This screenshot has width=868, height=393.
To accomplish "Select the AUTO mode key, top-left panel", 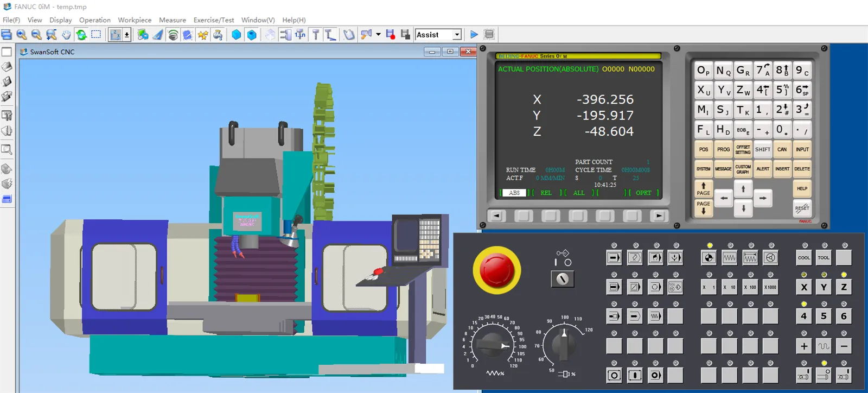I will tap(614, 258).
